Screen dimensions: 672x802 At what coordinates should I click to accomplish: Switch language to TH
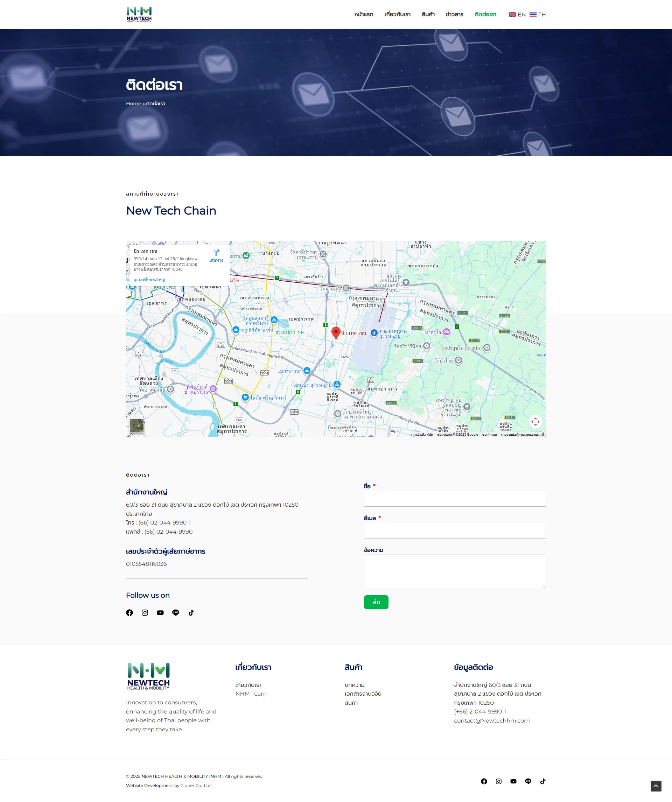click(x=538, y=14)
